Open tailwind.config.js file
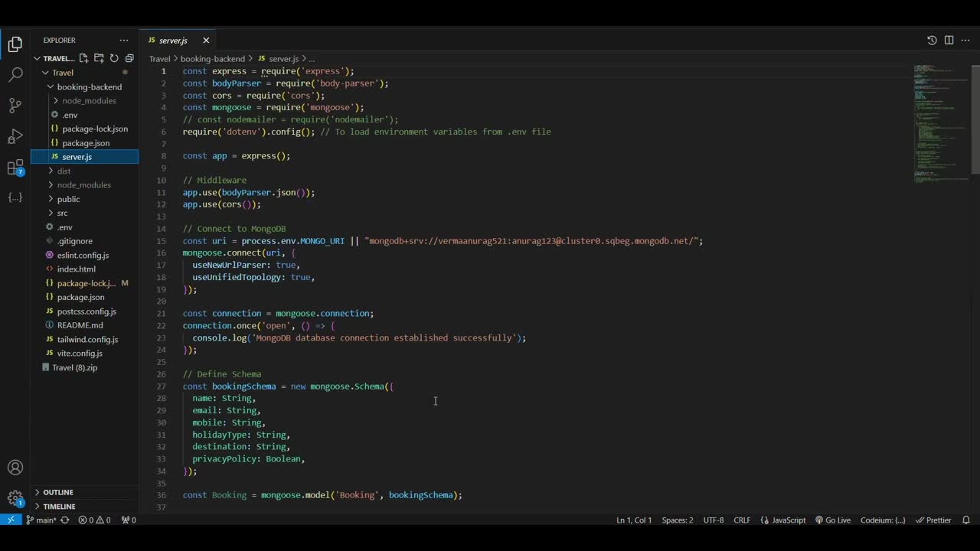This screenshot has width=980, height=551. click(87, 339)
